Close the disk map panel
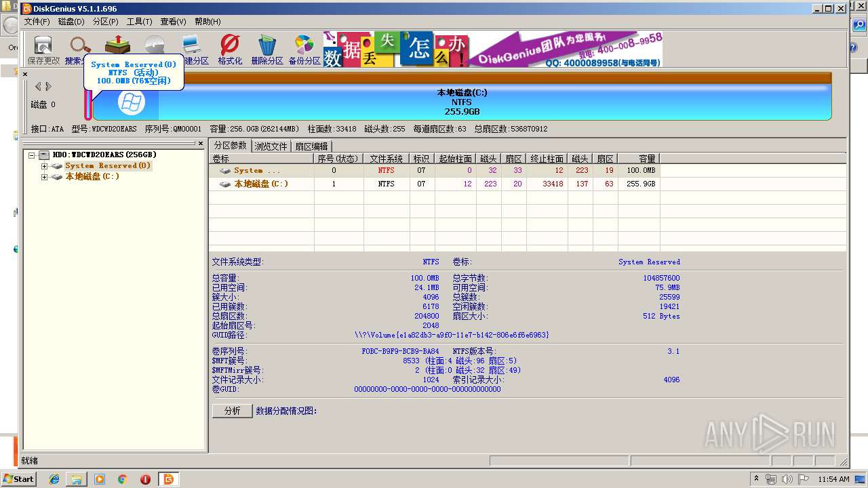The height and width of the screenshot is (488, 868). (25, 74)
